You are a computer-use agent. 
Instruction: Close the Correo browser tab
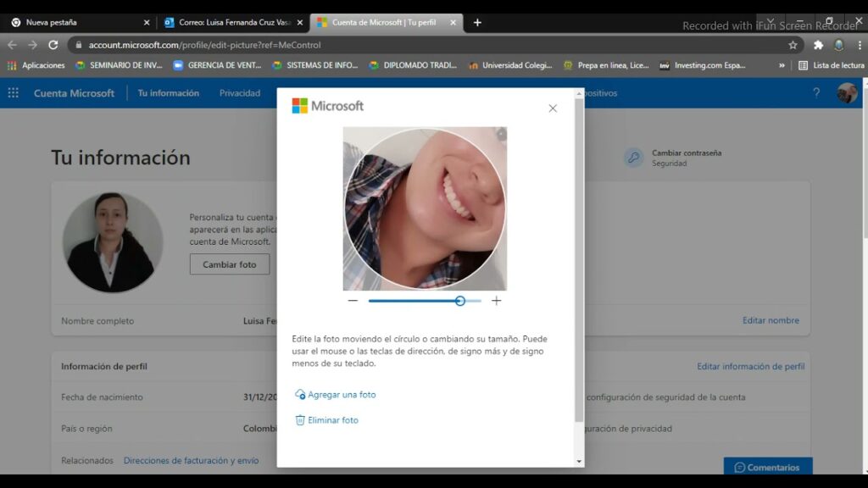tap(300, 23)
